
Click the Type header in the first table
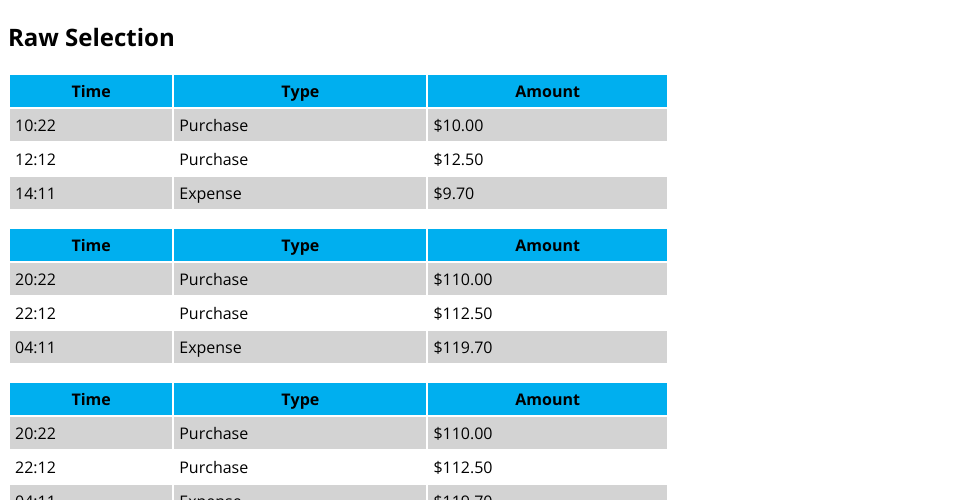pyautogui.click(x=300, y=91)
